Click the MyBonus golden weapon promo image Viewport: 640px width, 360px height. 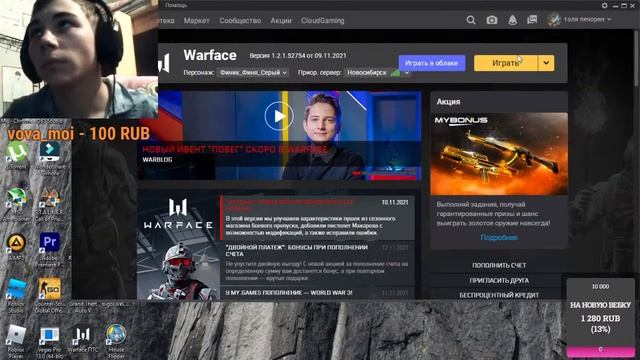(x=499, y=154)
